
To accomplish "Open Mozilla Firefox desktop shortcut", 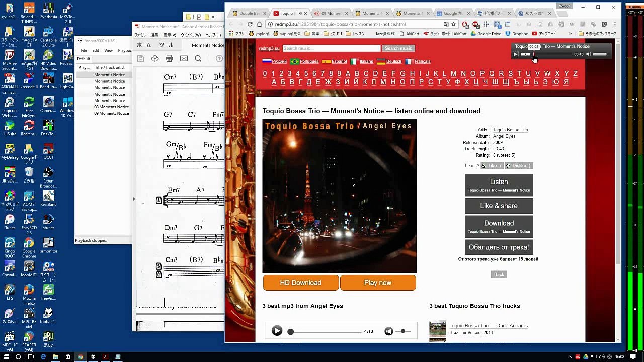I will pos(29,294).
